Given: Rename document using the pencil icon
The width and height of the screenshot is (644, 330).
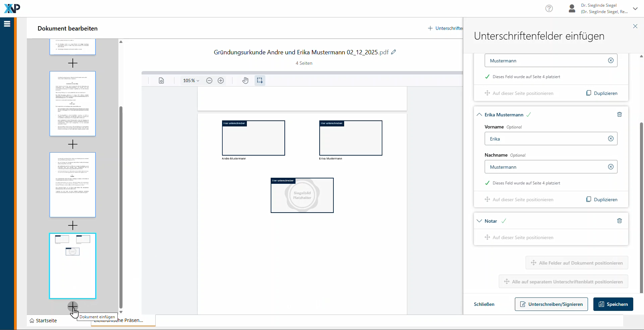Looking at the screenshot, I should [393, 52].
